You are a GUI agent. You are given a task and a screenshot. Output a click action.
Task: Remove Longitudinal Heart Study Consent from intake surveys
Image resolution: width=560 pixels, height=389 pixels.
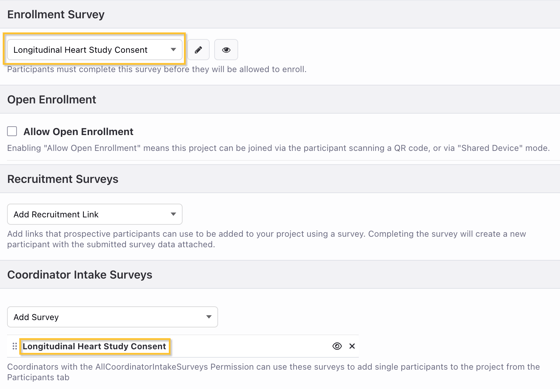352,346
